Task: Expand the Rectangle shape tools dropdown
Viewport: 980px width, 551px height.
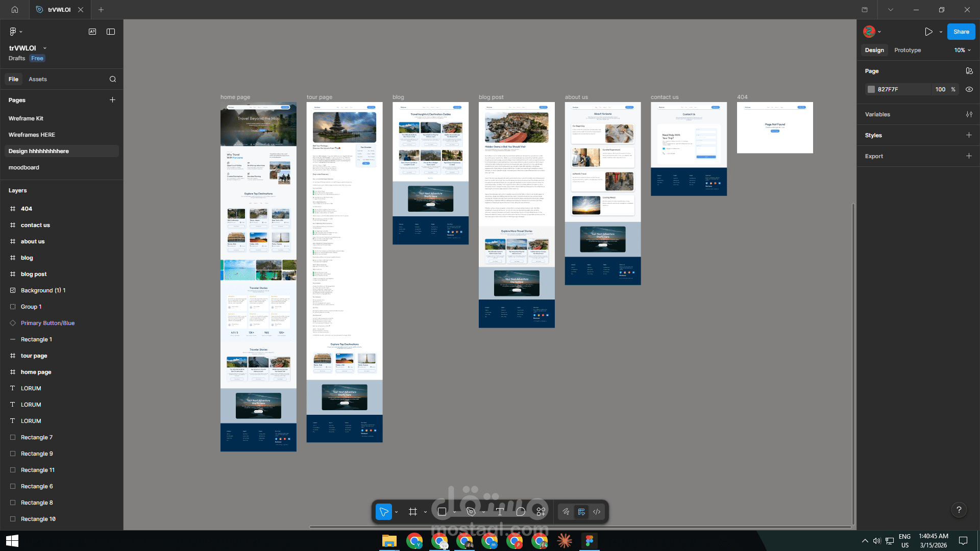Action: [x=454, y=512]
